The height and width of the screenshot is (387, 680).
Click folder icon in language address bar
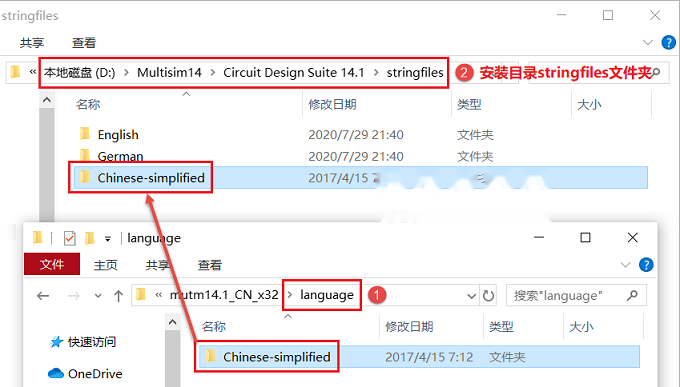141,295
